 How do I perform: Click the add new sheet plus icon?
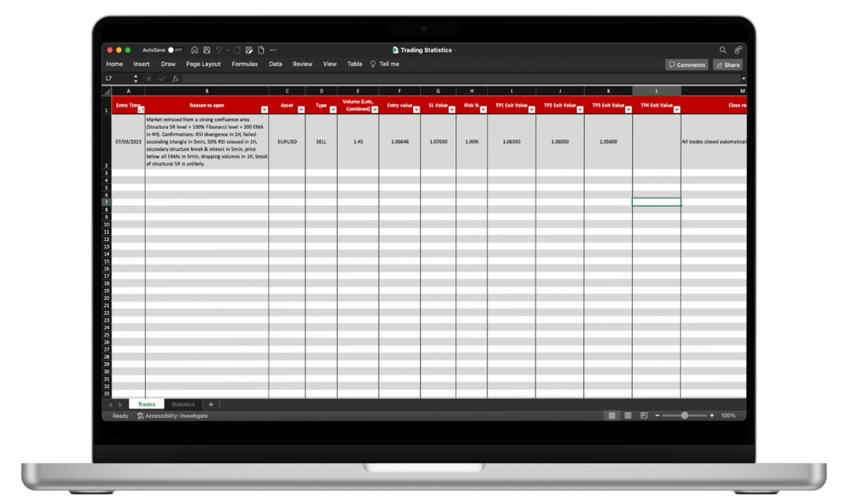click(210, 404)
